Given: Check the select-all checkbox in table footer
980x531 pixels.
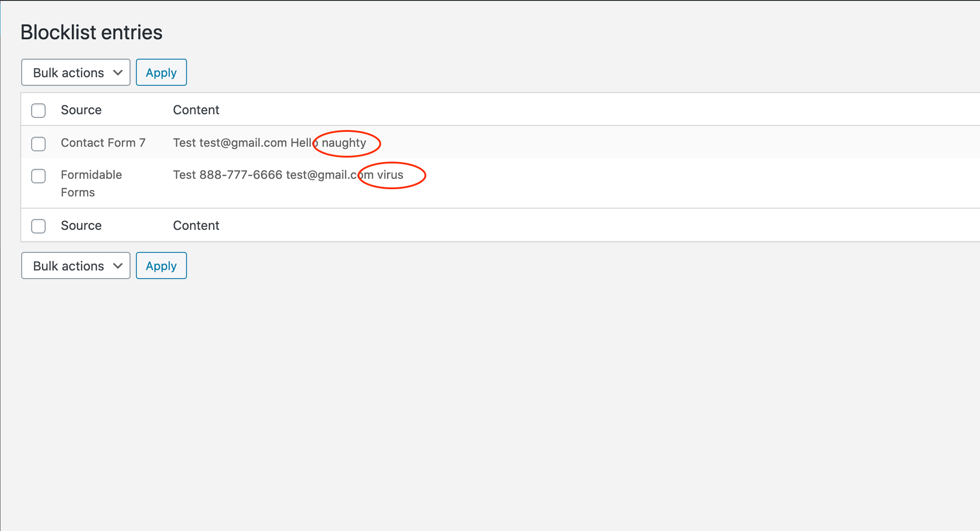Looking at the screenshot, I should 38,226.
